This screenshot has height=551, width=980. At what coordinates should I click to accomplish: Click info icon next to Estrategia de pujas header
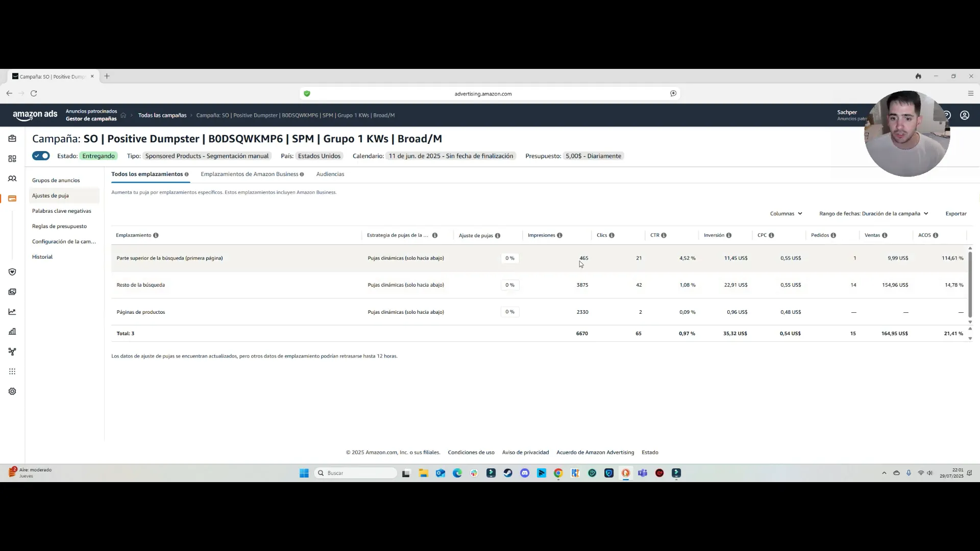435,235
